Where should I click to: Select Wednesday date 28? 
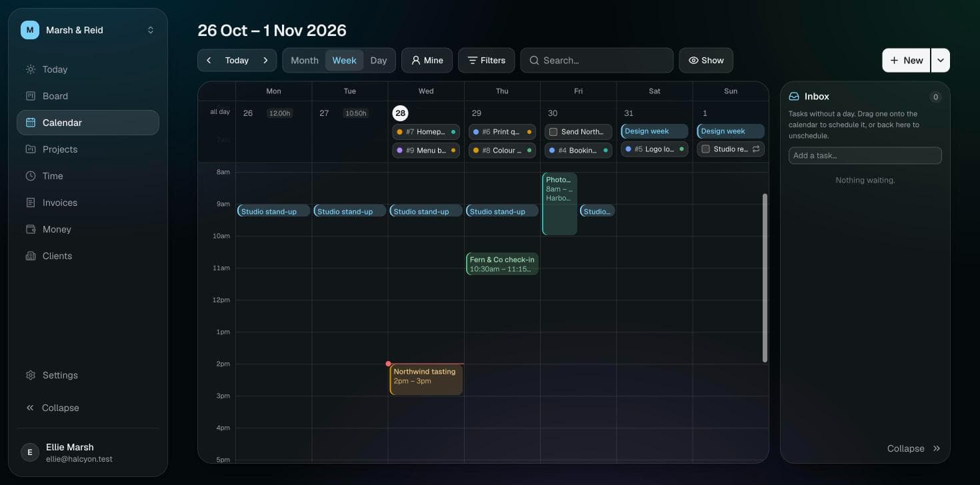click(x=400, y=113)
